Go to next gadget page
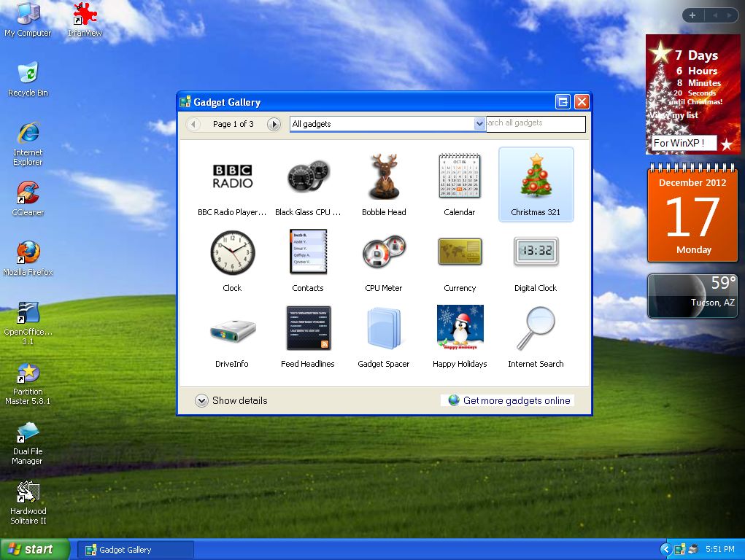 (x=274, y=125)
